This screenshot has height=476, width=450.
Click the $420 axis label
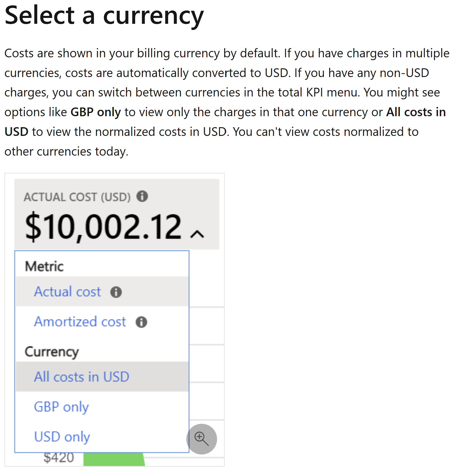click(59, 458)
